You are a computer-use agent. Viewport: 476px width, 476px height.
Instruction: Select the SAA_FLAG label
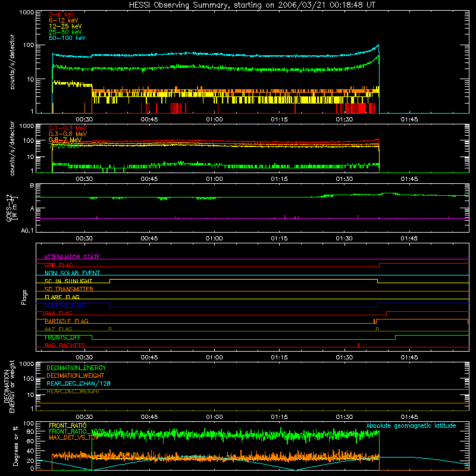coord(58,313)
